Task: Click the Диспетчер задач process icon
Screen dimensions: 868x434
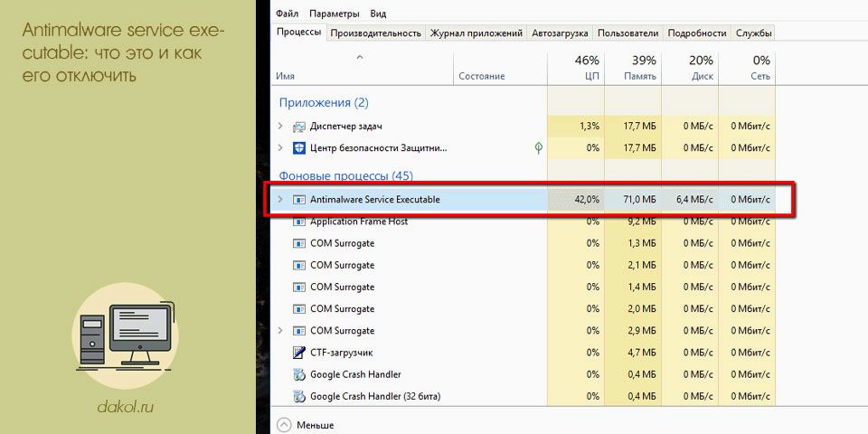Action: (x=299, y=127)
